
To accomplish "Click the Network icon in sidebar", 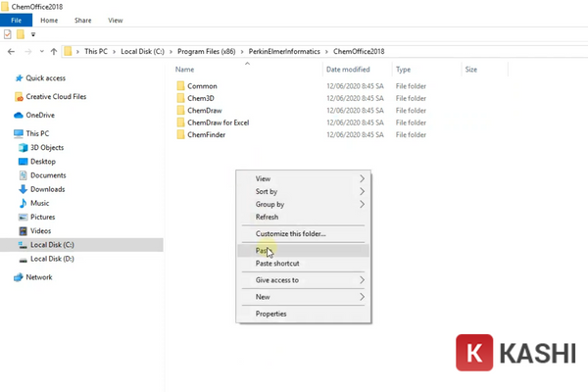I will click(19, 277).
